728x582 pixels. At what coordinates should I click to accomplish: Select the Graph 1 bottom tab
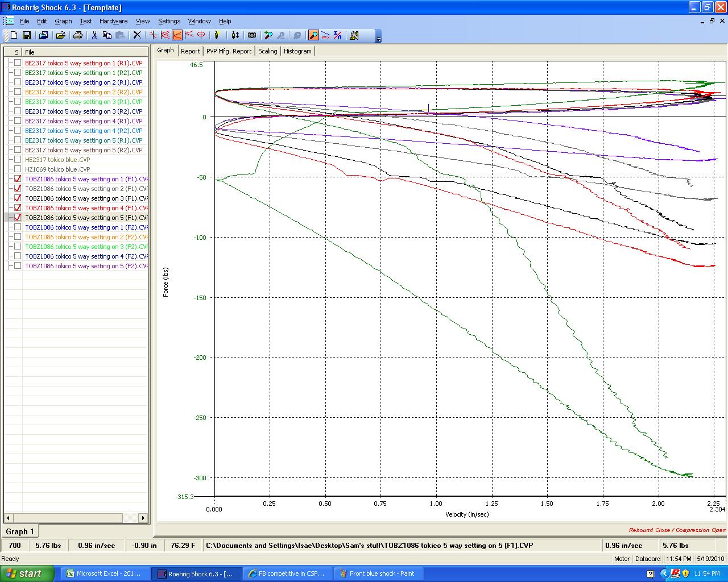coord(20,531)
